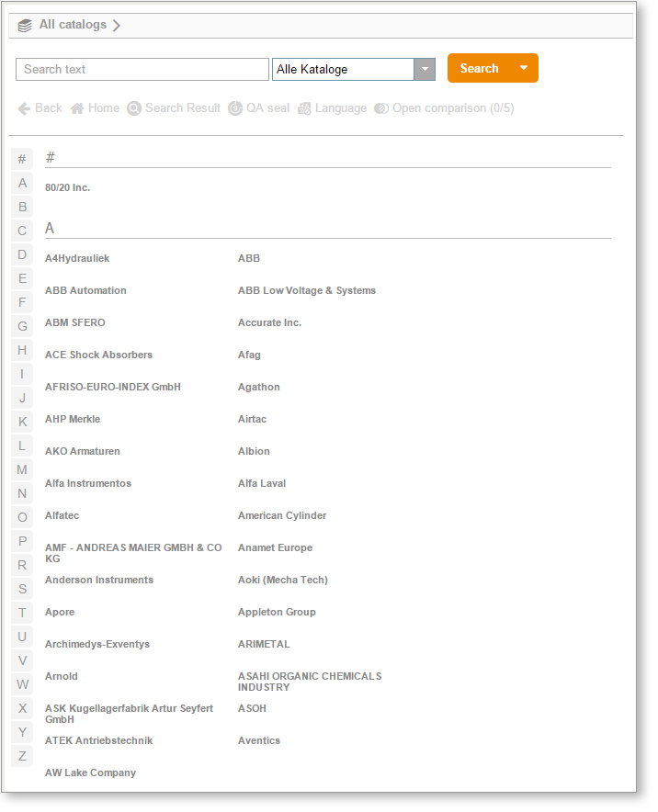The image size is (658, 812).
Task: Go to Home via house icon
Action: point(77,108)
